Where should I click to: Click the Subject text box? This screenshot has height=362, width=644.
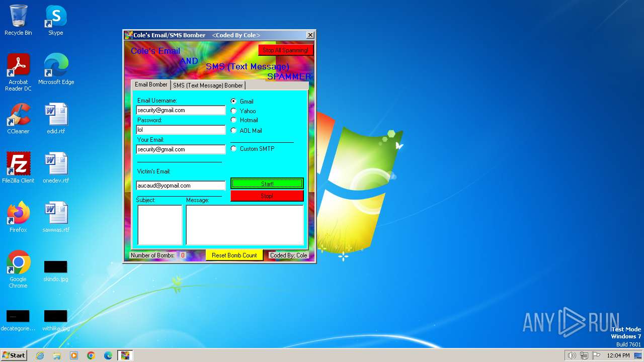click(x=160, y=225)
